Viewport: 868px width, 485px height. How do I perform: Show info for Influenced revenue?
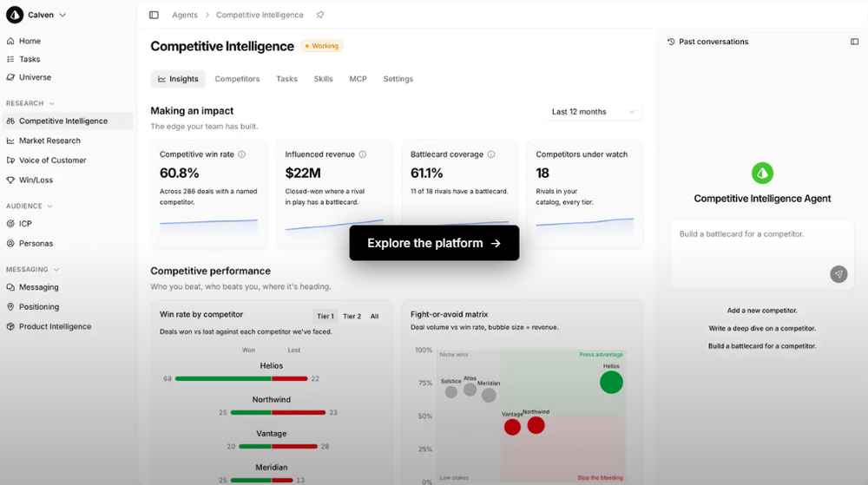(363, 154)
